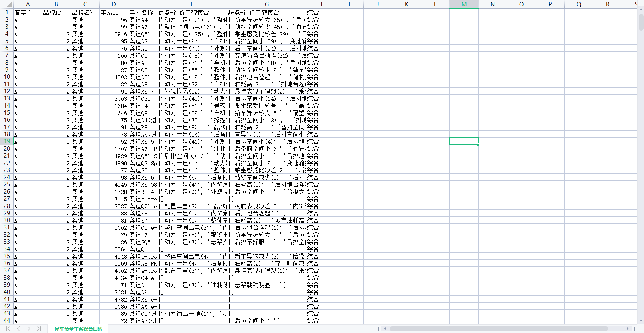The image size is (644, 333).
Task: Select column Q header
Action: pyautogui.click(x=579, y=4)
